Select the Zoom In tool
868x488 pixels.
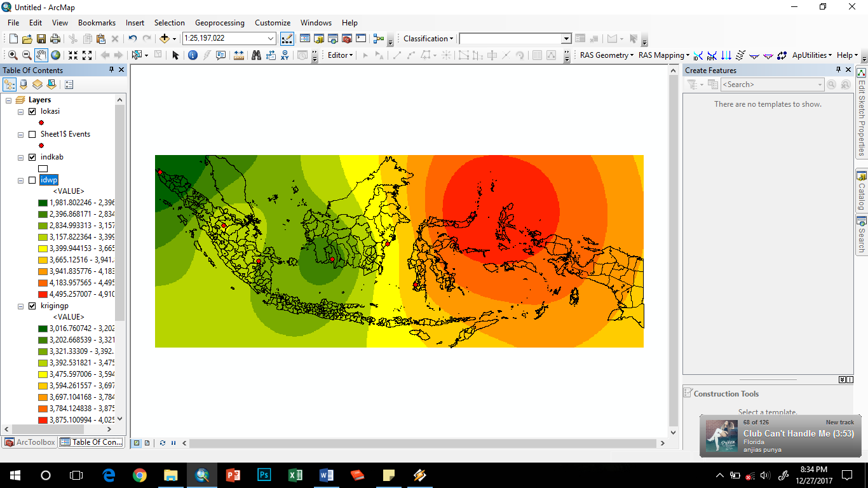tap(11, 55)
